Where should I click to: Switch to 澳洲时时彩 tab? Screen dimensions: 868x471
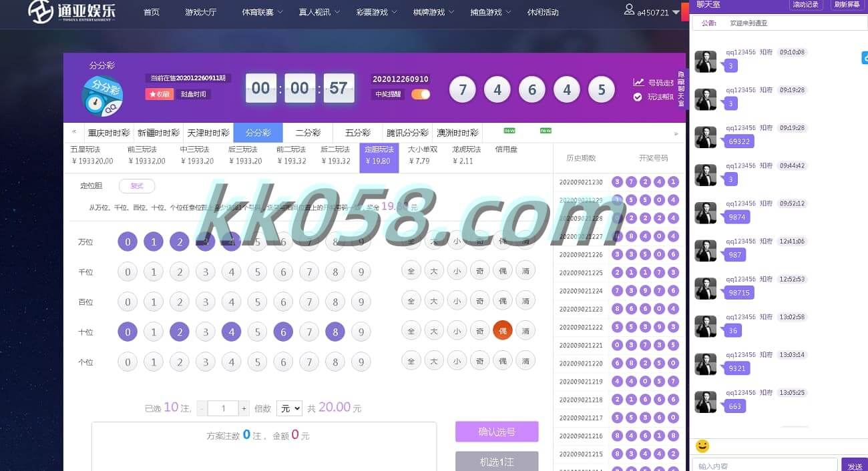457,133
